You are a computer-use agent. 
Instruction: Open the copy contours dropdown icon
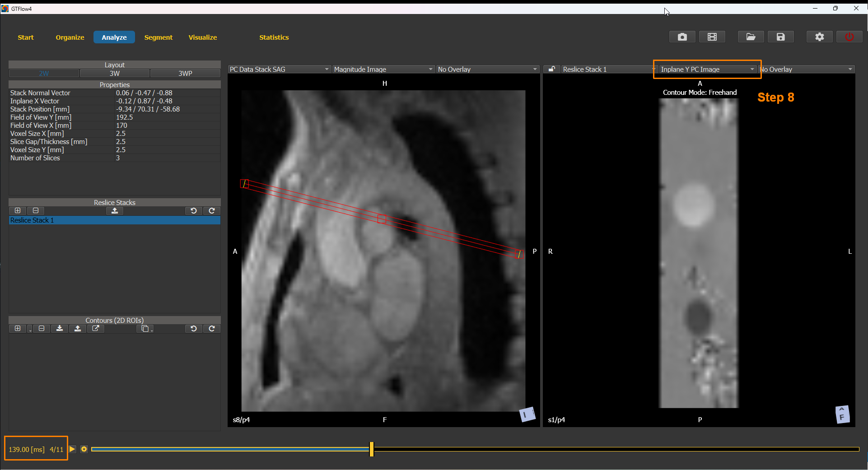tap(145, 329)
